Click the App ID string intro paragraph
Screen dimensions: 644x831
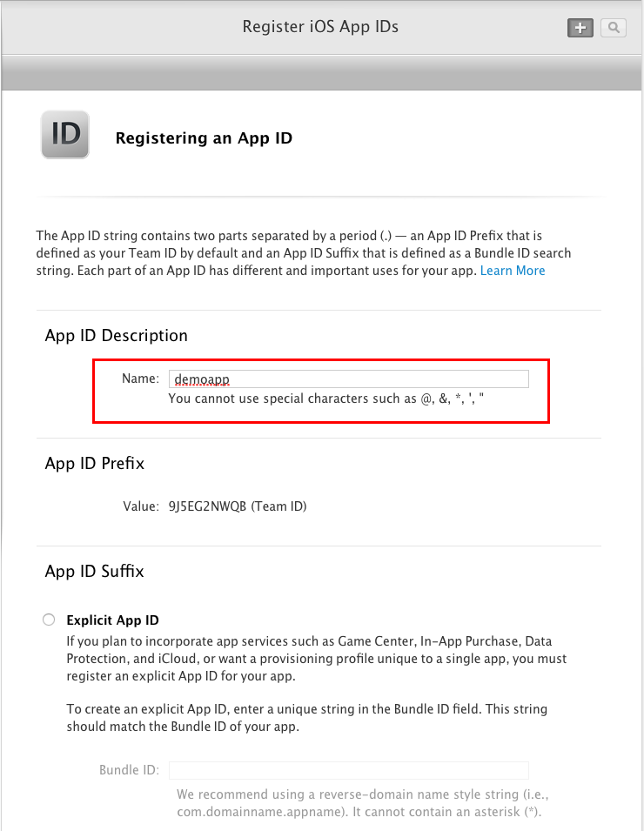(304, 253)
